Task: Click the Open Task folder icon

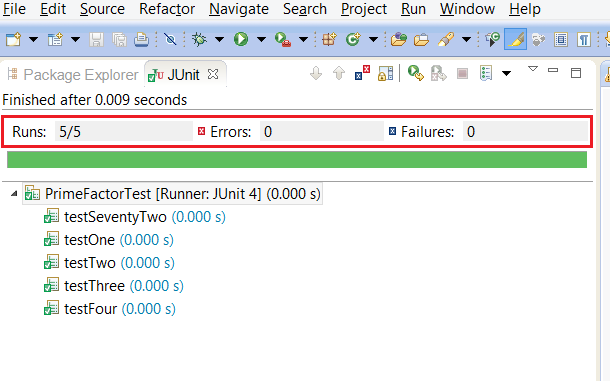Action: click(x=421, y=39)
